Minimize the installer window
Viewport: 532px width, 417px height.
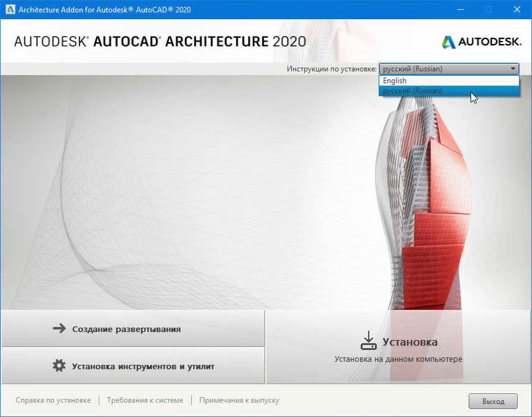[x=461, y=9]
